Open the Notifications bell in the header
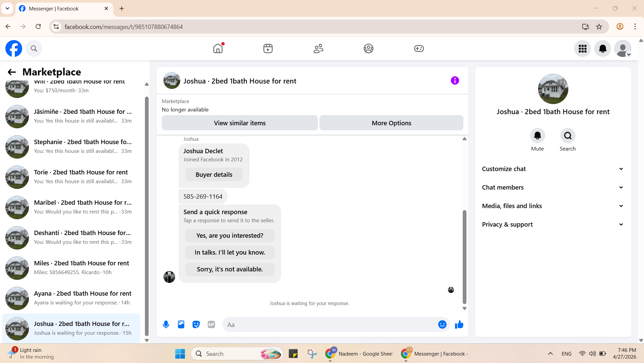This screenshot has width=644, height=363. click(603, 48)
